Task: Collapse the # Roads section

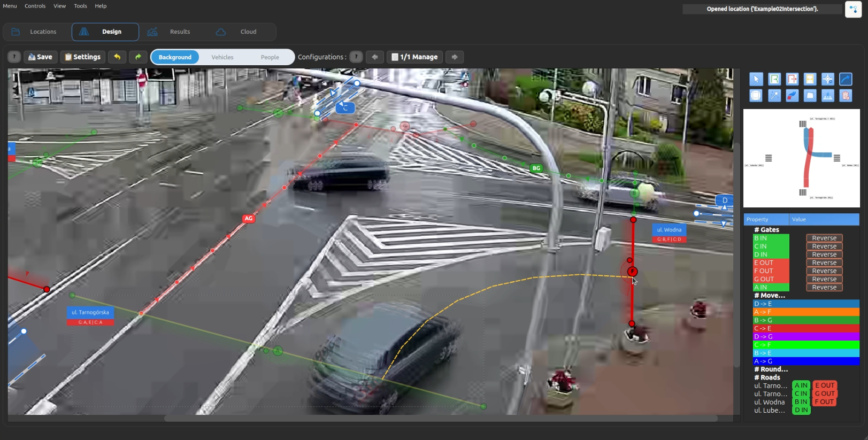Action: pyautogui.click(x=767, y=377)
